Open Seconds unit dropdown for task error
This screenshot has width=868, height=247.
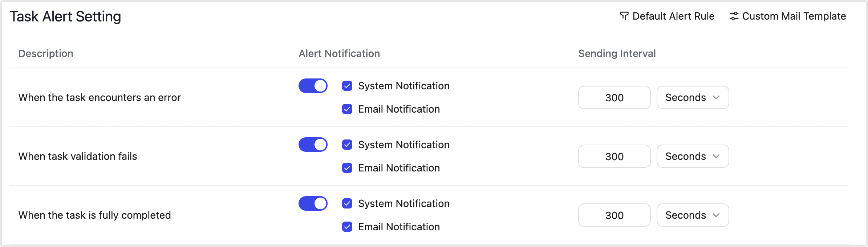(x=693, y=98)
